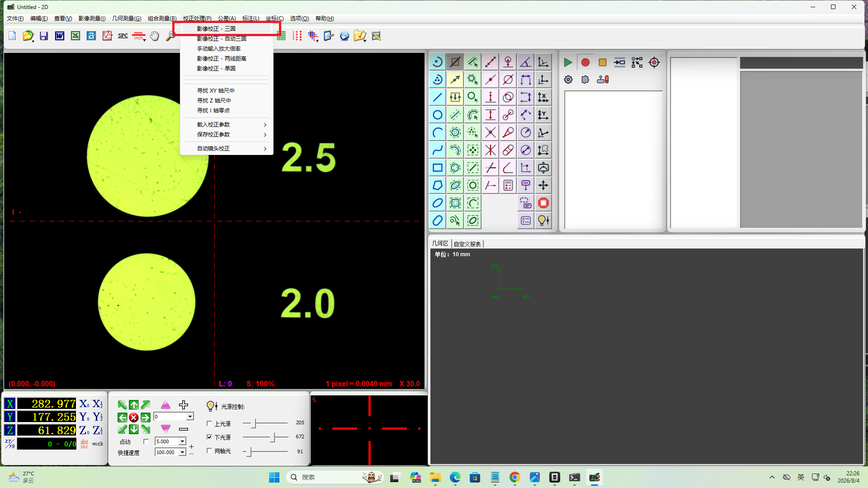
Task: Select the circle measurement tool
Action: pos(437,115)
